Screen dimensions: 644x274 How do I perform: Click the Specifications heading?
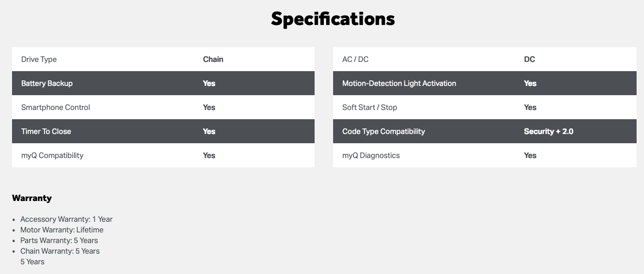pyautogui.click(x=333, y=19)
